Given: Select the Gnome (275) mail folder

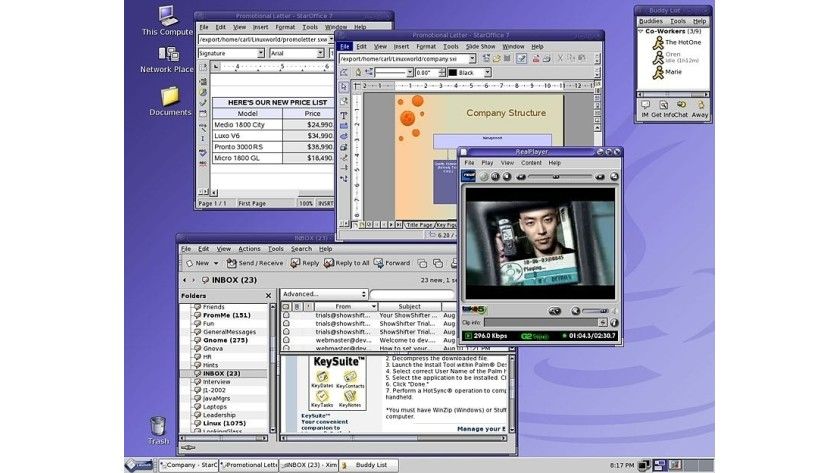Looking at the screenshot, I should tap(225, 340).
